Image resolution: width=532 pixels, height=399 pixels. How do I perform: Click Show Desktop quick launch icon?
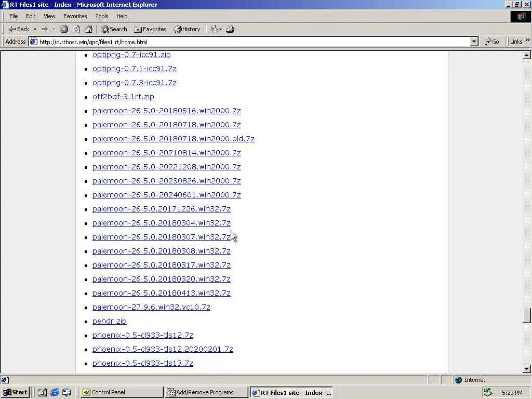tap(43, 392)
